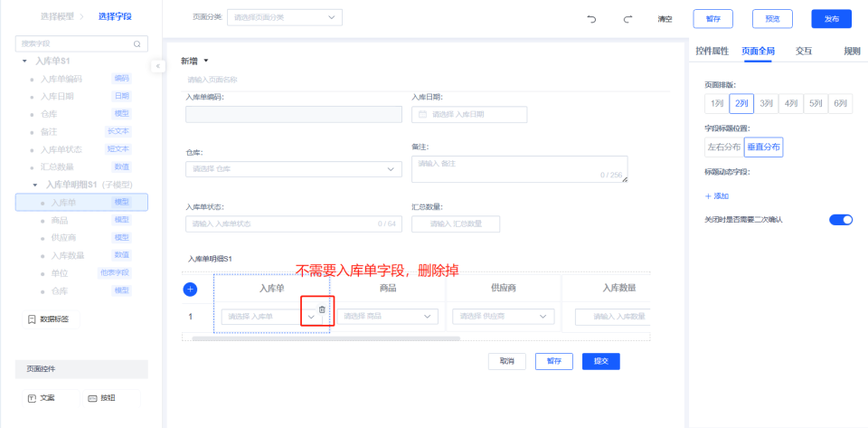
Task: Switch to 交互 tab
Action: tap(804, 52)
